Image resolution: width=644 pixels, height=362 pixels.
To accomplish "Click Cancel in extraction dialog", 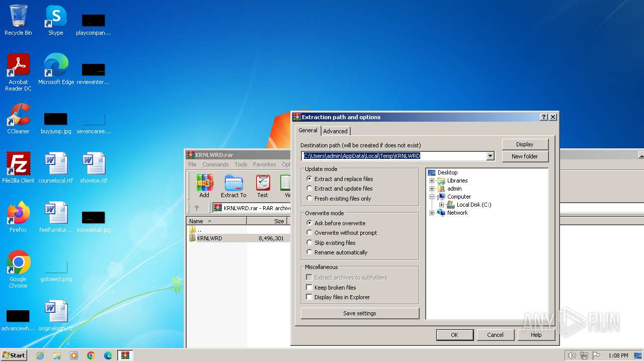I will [495, 335].
